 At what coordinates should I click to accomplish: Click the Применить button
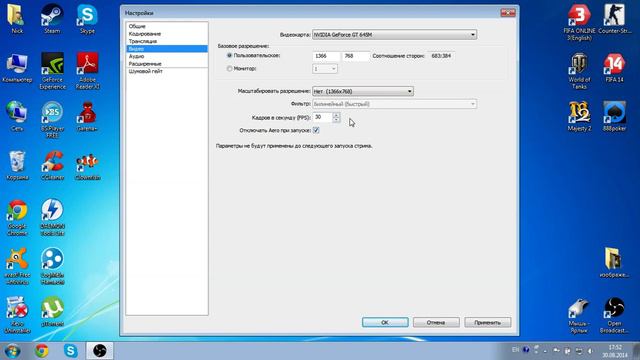(487, 322)
